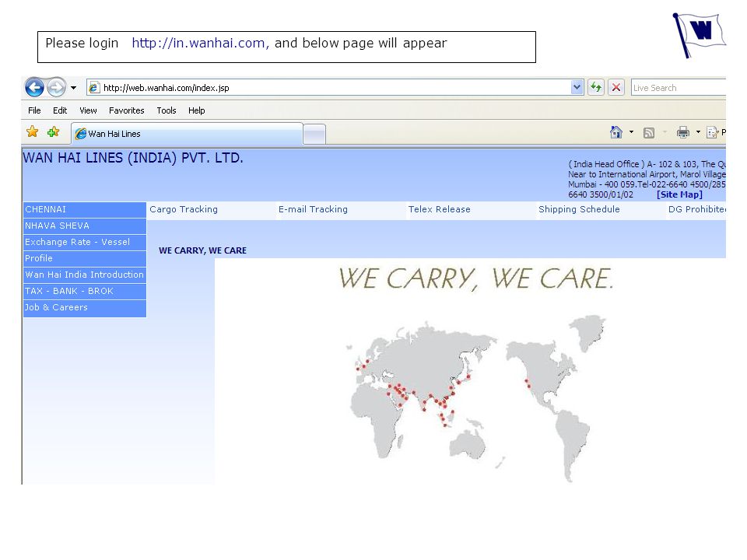Click the world map image
Image resolution: width=747 pixels, height=560 pixels.
(x=476, y=398)
